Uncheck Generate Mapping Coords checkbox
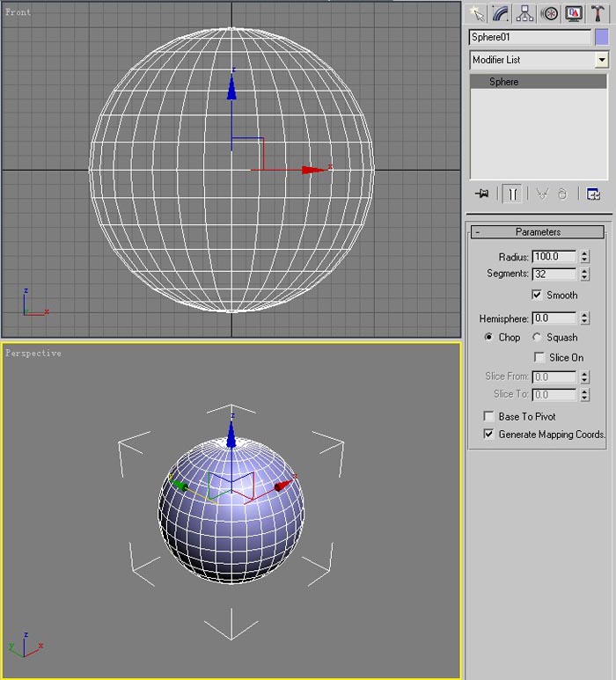The width and height of the screenshot is (616, 680). [x=488, y=434]
